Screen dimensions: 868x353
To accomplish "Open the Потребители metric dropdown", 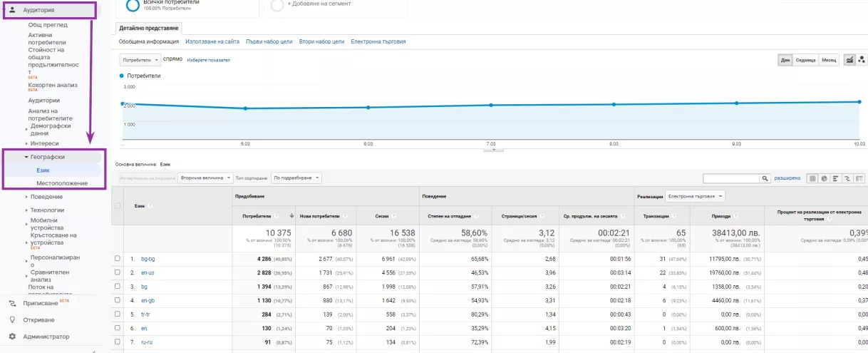I will point(139,60).
